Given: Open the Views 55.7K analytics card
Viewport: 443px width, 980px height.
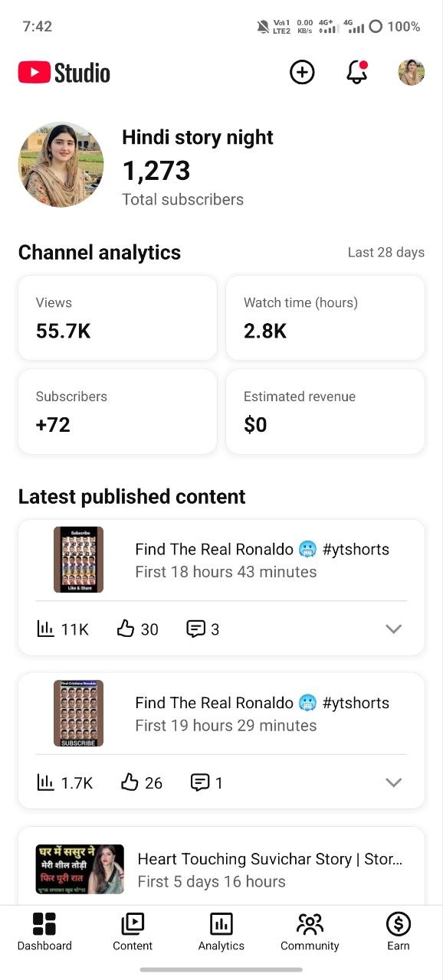Looking at the screenshot, I should click(117, 318).
